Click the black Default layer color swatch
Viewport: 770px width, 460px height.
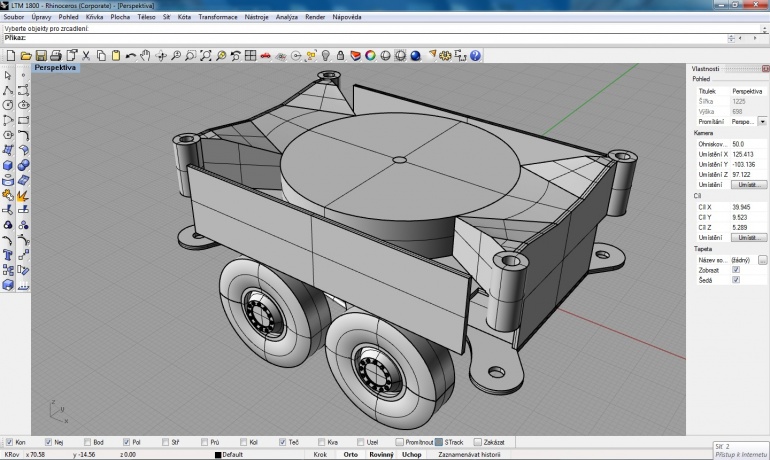218,455
